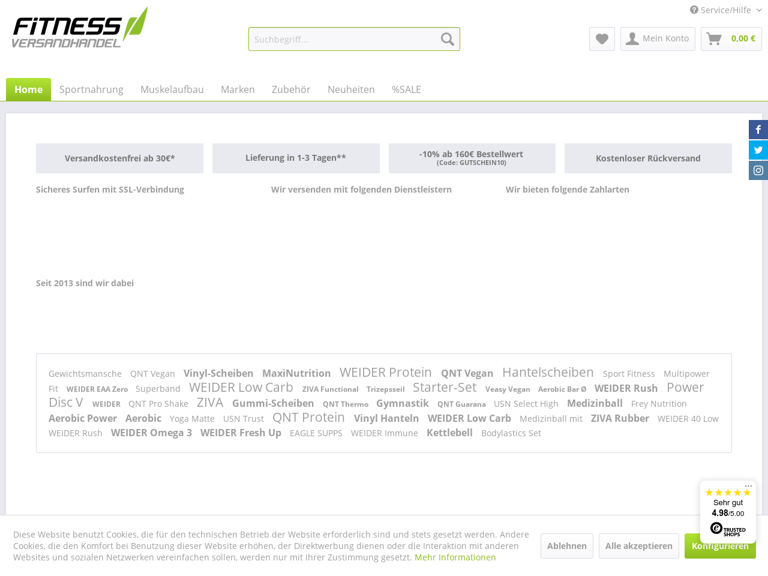768x576 pixels.
Task: Click the Trusted Shops rating badge
Action: point(728,512)
